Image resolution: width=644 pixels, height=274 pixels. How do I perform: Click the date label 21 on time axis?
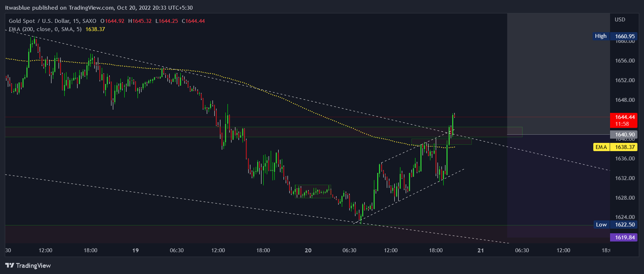pos(481,250)
